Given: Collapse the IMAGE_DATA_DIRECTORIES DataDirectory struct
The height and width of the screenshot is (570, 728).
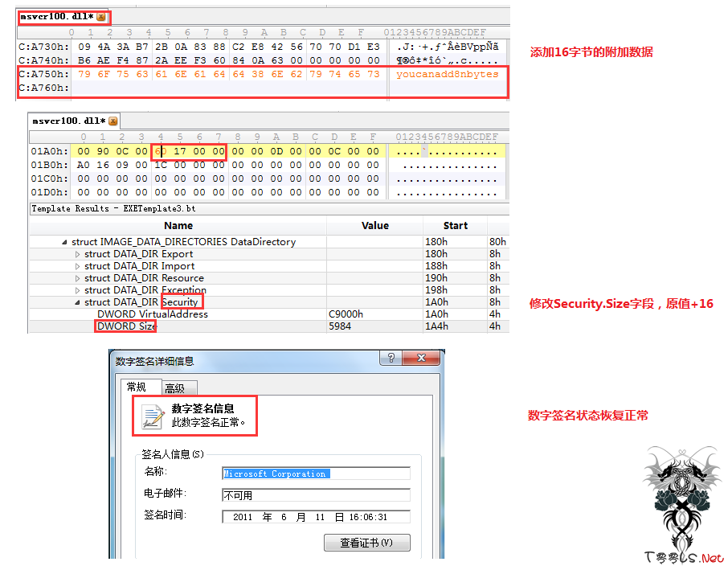Looking at the screenshot, I should 64,242.
